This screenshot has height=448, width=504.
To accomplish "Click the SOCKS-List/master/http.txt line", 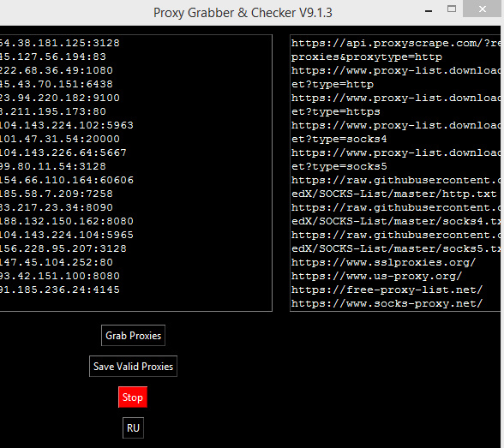I will click(x=393, y=194).
